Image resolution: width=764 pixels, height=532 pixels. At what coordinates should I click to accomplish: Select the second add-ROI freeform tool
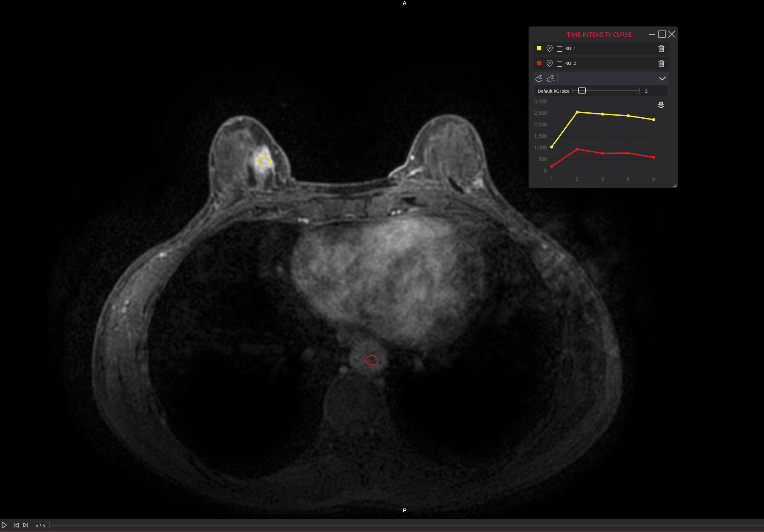(x=551, y=79)
